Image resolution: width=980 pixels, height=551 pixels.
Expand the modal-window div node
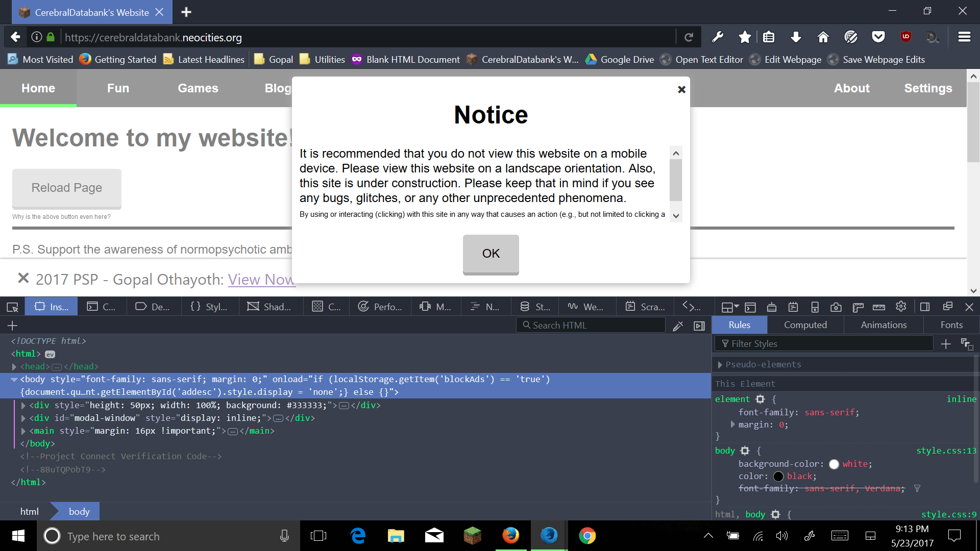23,418
